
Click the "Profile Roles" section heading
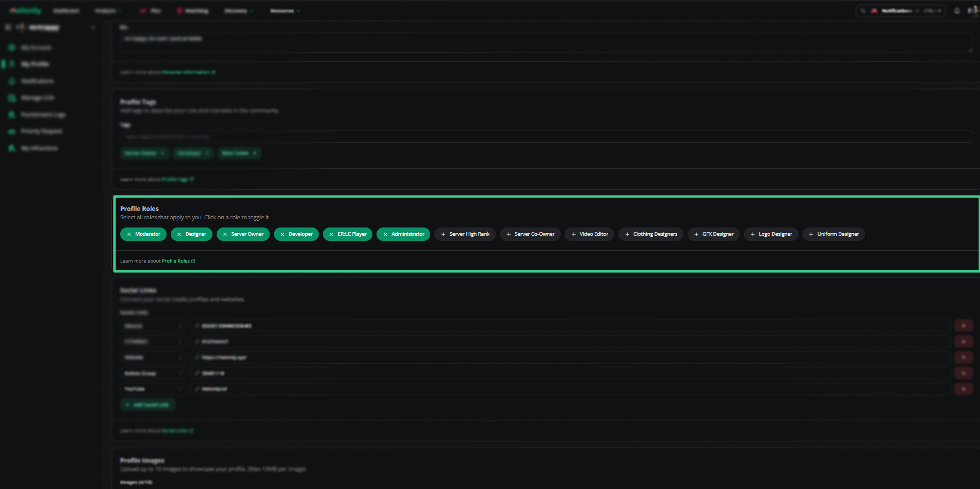(x=139, y=209)
